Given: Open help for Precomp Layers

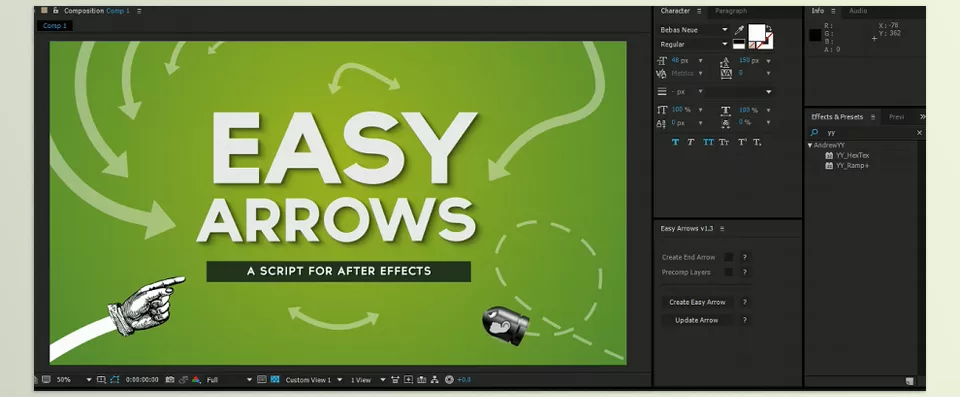Looking at the screenshot, I should (744, 272).
